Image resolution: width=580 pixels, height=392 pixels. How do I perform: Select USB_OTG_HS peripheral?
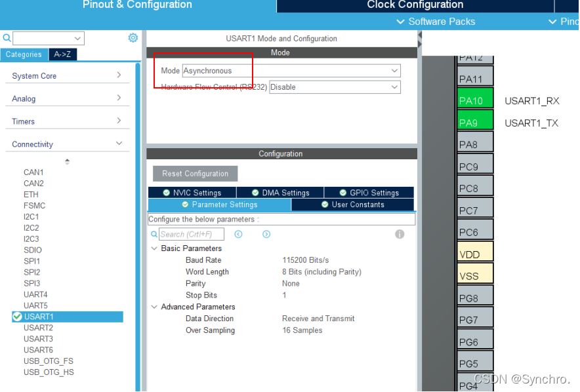click(49, 372)
